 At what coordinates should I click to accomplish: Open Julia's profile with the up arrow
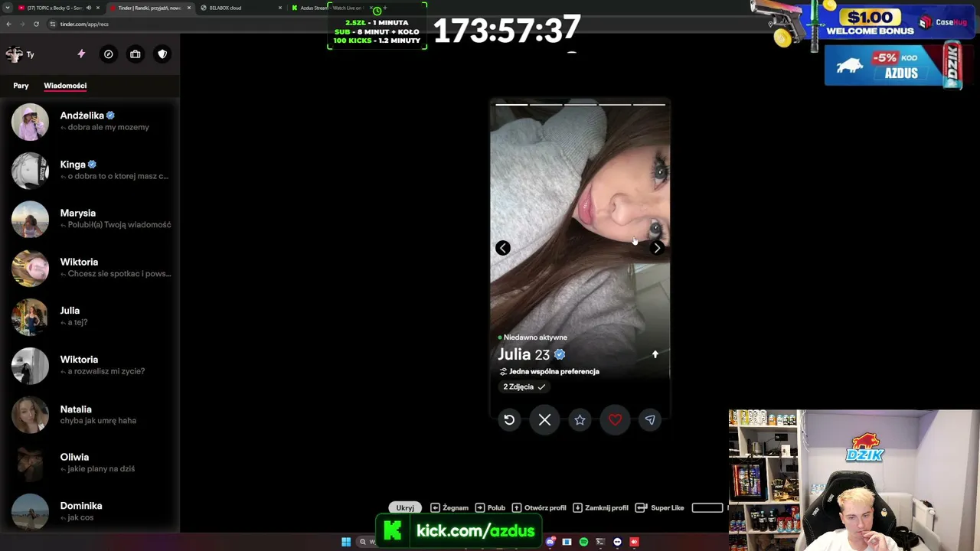tap(655, 354)
